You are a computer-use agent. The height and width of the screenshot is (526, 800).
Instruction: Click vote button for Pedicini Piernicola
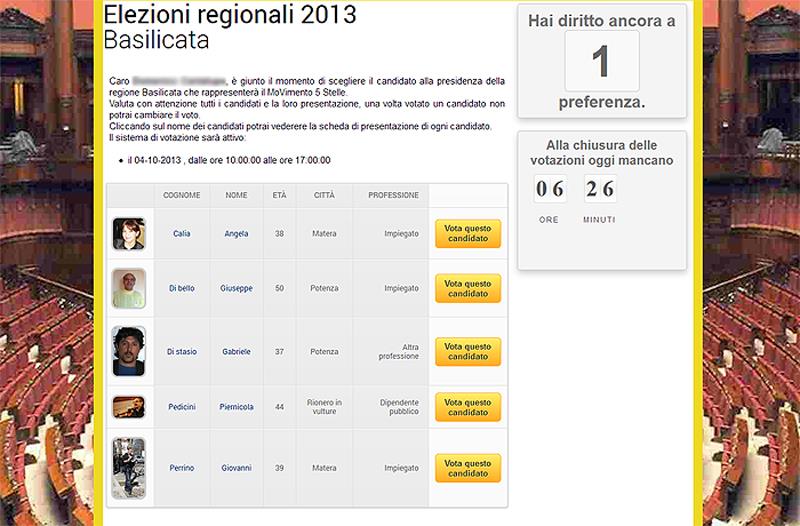(467, 407)
